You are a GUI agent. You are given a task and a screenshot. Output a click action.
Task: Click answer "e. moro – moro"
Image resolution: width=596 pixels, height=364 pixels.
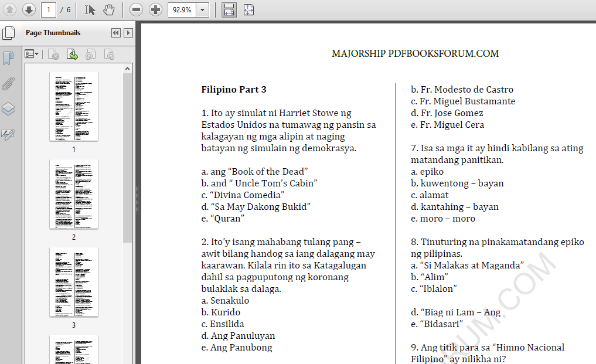point(443,219)
